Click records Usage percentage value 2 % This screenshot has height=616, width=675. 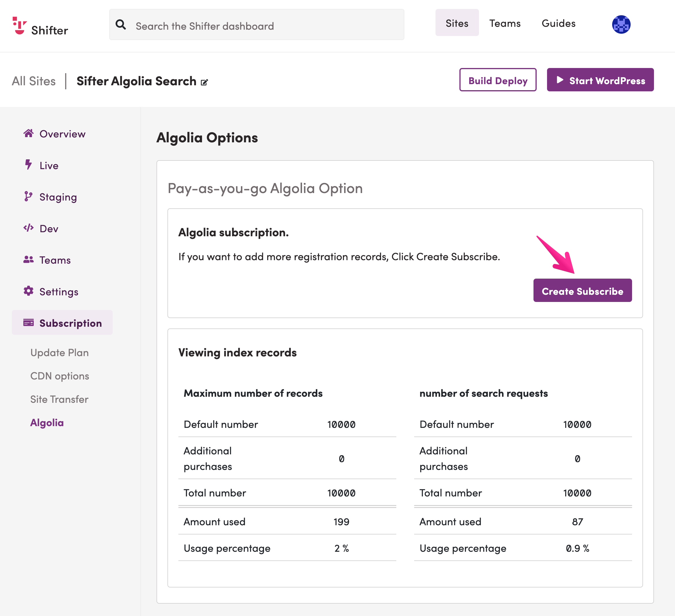[x=342, y=548]
